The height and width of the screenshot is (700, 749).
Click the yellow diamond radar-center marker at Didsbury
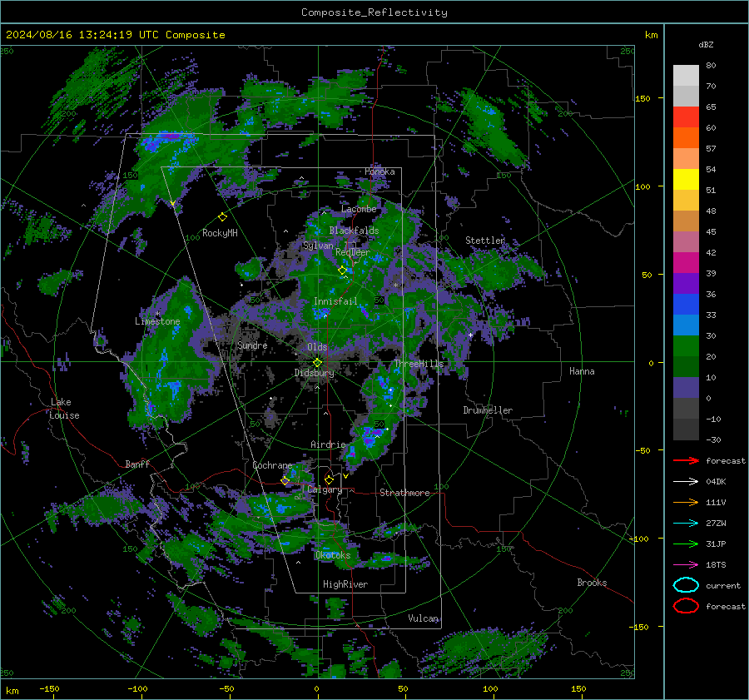point(317,363)
